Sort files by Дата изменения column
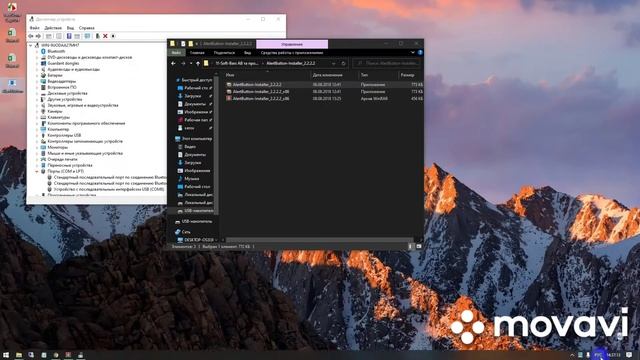The width and height of the screenshot is (640, 360). point(327,75)
